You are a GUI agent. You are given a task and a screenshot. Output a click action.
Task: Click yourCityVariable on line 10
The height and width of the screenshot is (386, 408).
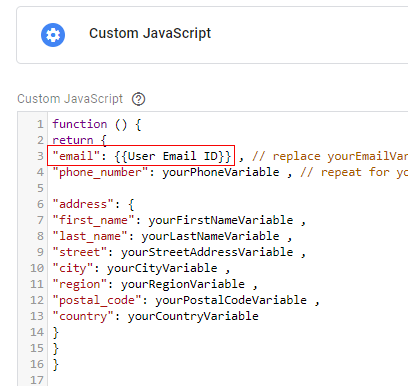click(162, 268)
